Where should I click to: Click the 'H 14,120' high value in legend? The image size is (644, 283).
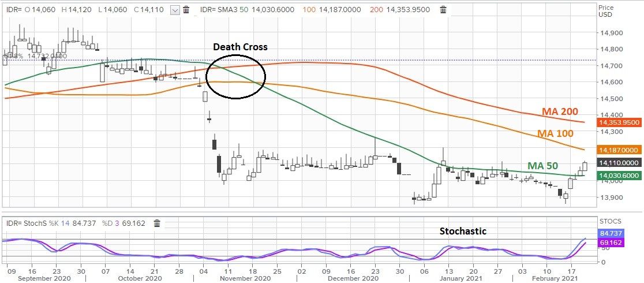tap(77, 10)
